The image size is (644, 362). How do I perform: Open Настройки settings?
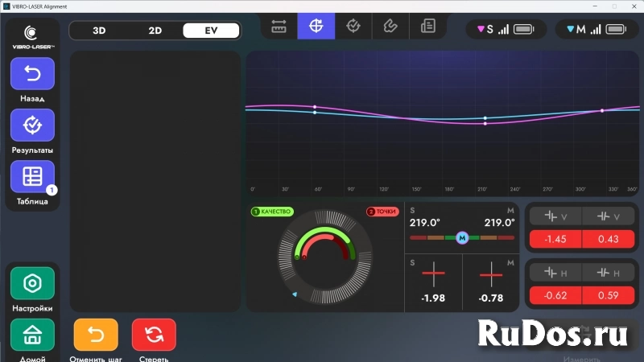(32, 283)
